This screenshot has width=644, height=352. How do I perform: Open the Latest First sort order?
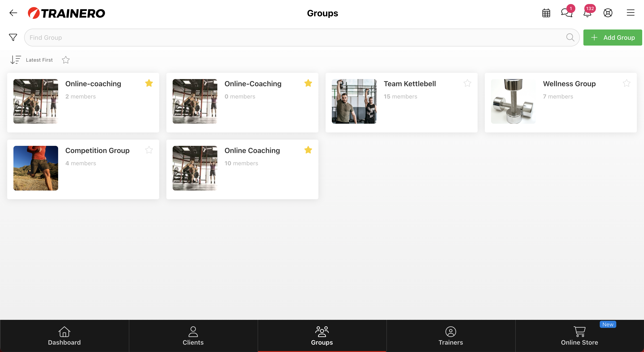(15, 60)
